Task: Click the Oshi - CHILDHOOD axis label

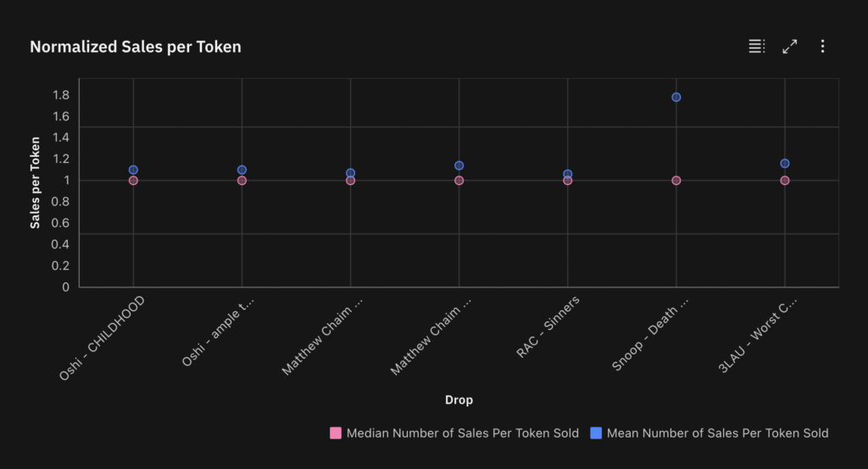Action: [103, 338]
